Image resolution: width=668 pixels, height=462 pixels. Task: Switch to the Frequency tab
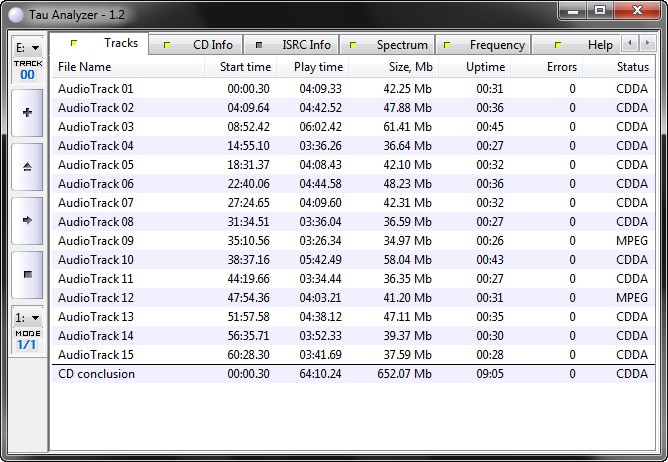pos(483,45)
